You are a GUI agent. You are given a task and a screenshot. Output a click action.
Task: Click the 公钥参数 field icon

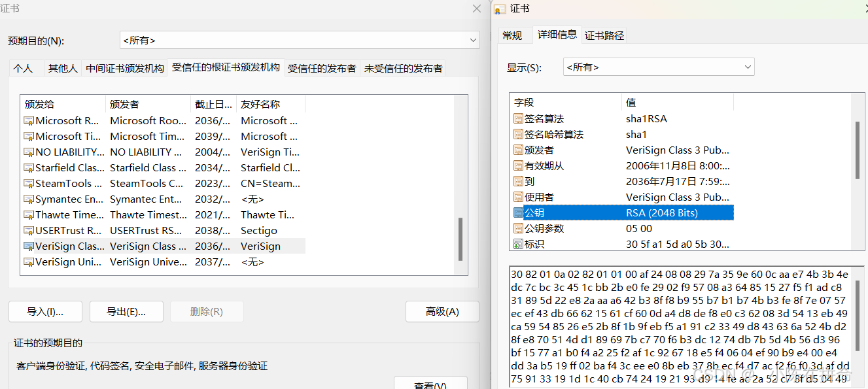(518, 229)
